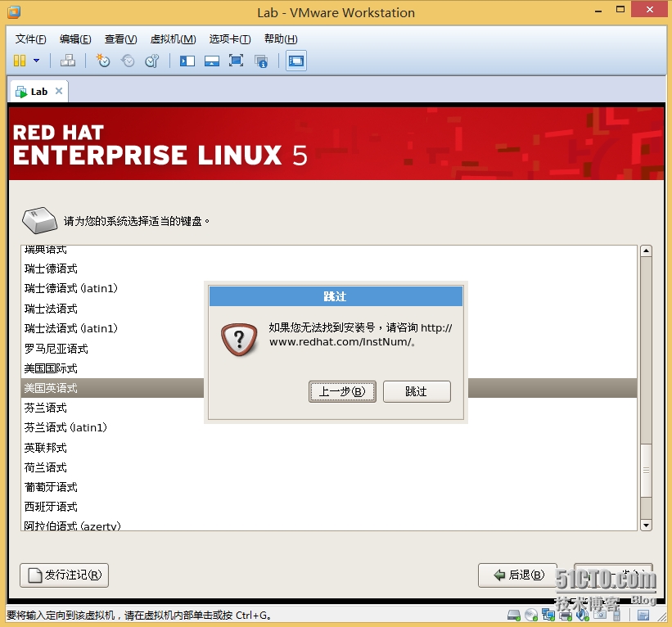
Task: Open the 帮助(H) menu
Action: tap(281, 39)
